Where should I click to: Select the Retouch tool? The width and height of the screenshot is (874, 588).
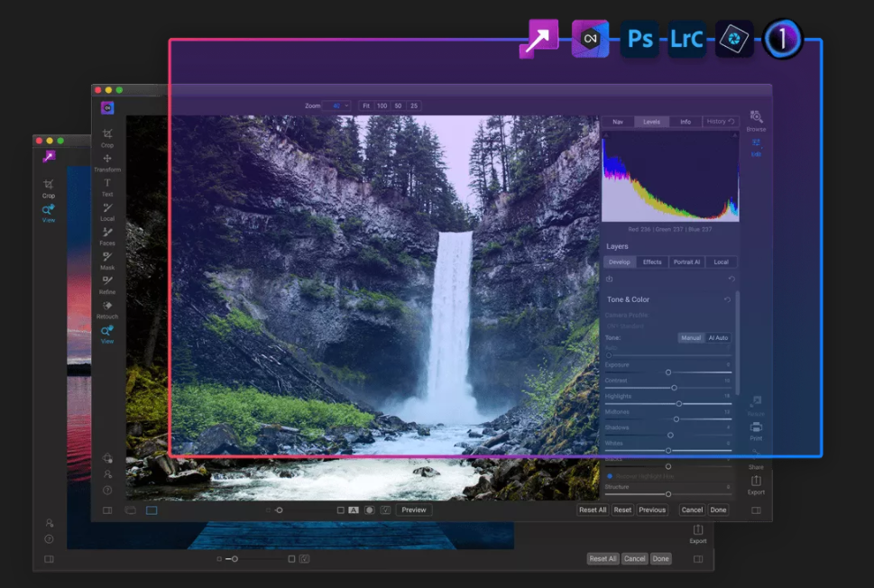(107, 310)
